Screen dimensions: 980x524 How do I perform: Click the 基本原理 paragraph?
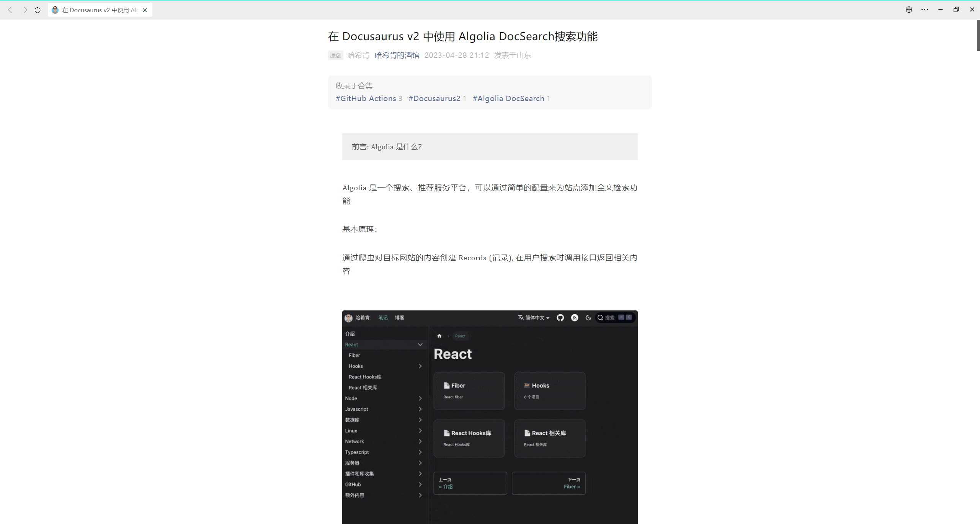click(359, 229)
